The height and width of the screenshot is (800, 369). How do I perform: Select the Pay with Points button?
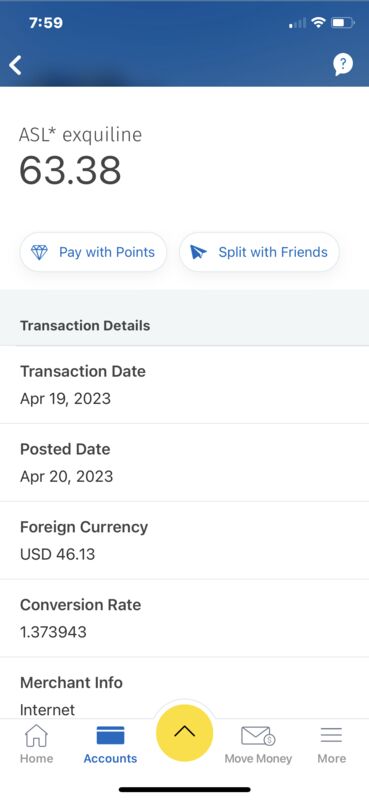93,252
